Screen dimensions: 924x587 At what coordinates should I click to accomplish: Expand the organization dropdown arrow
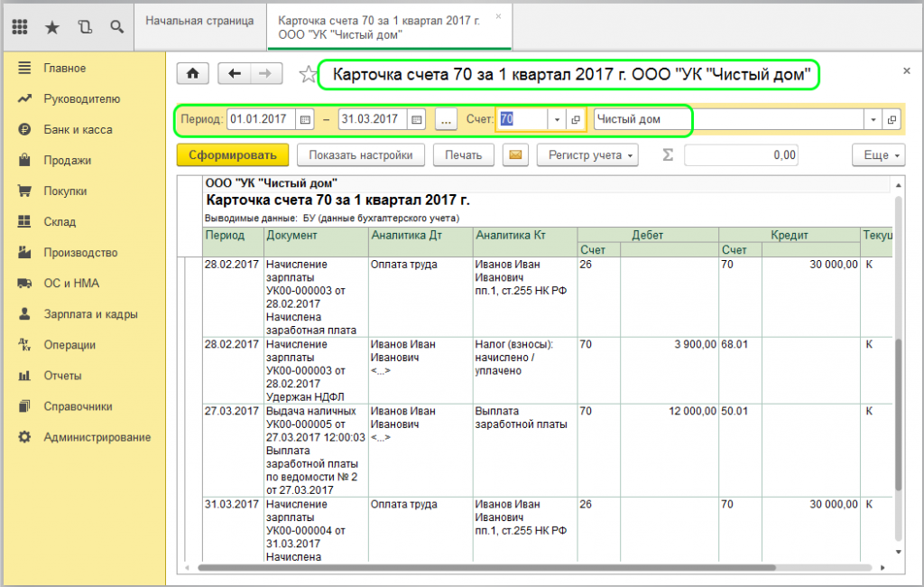click(873, 119)
